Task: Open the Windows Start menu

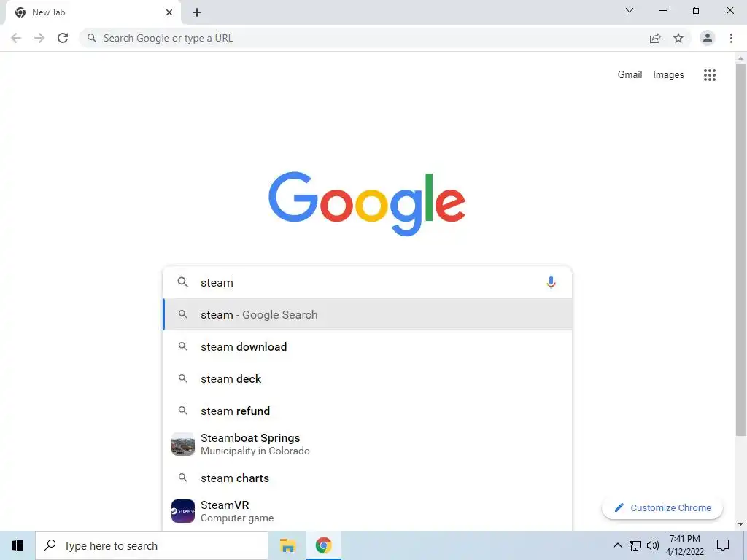Action: pos(18,545)
